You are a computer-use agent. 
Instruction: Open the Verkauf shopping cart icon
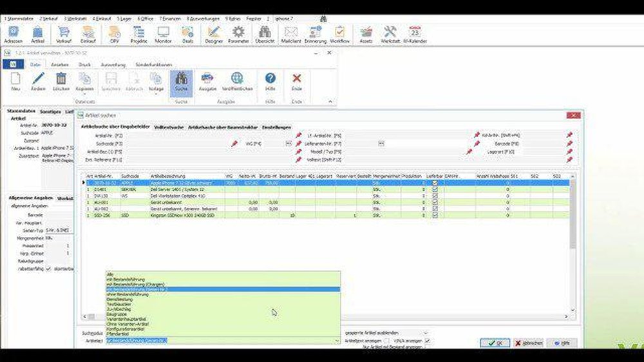[x=64, y=35]
